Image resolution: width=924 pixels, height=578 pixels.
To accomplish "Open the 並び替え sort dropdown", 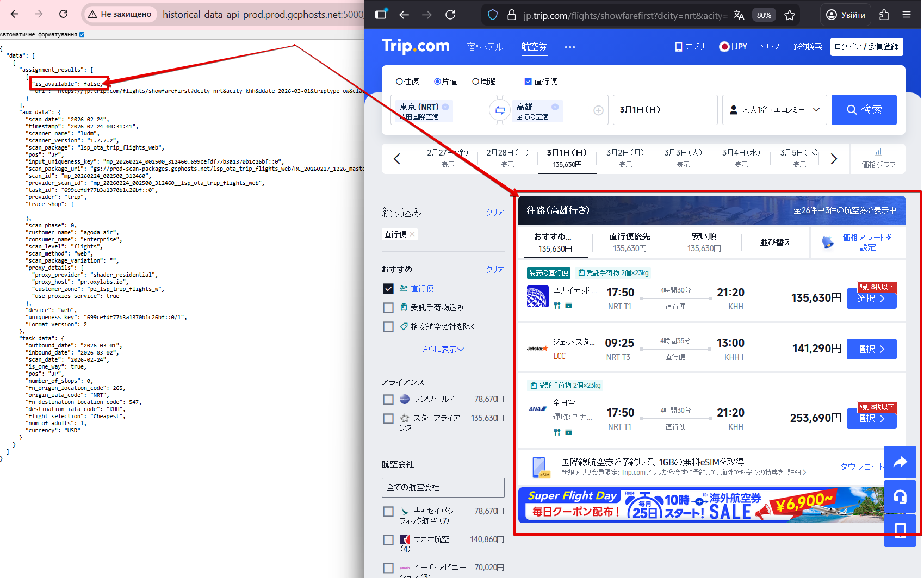I will coord(776,242).
